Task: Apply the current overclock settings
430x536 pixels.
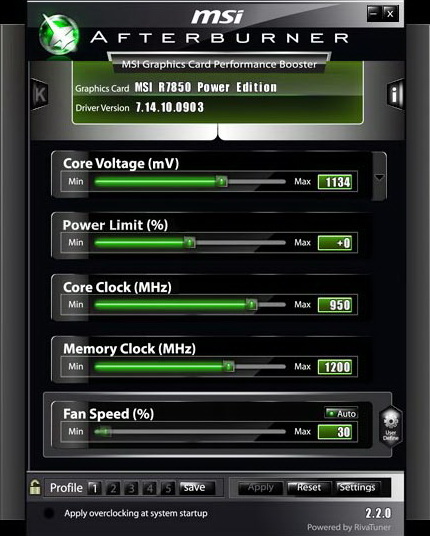Action: click(x=260, y=487)
